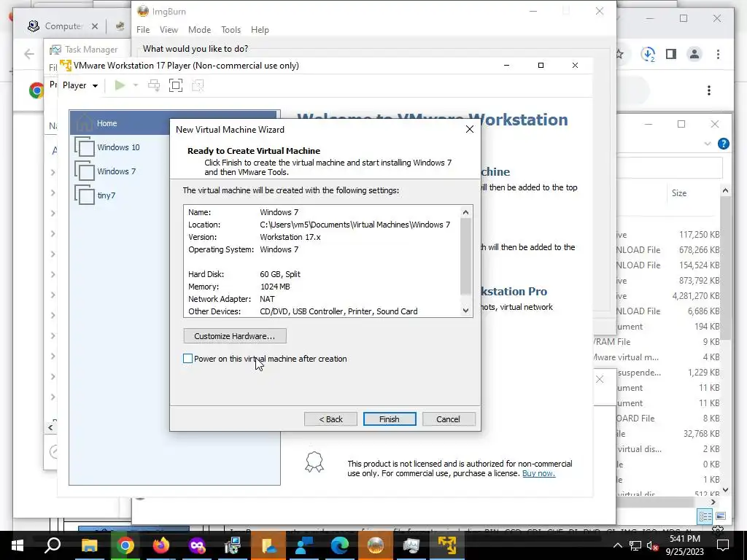Click Windows Start button

click(x=18, y=545)
